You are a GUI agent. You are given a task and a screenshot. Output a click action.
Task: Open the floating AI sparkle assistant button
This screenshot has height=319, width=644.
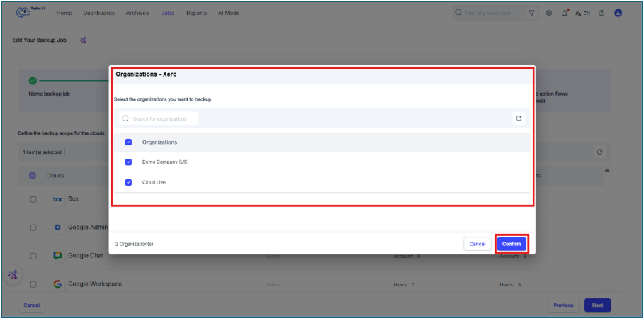click(13, 275)
